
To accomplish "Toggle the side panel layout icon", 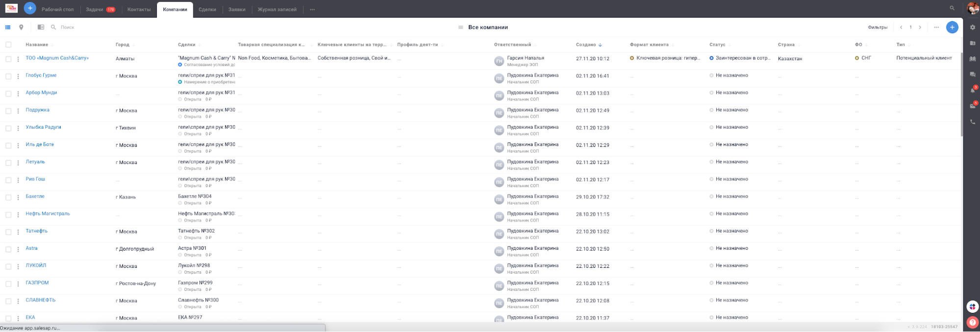I will (41, 27).
